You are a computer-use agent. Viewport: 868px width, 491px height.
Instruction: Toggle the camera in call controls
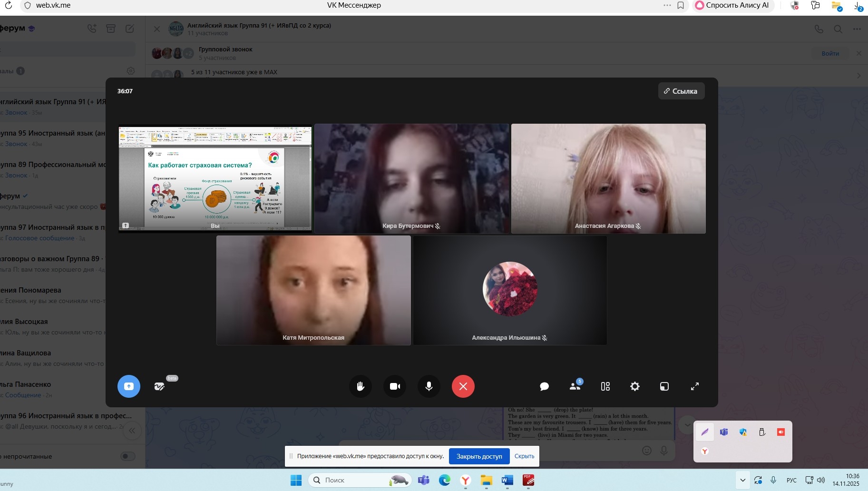395,386
